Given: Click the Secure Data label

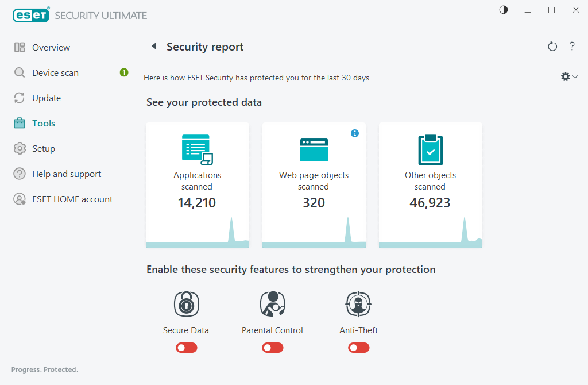Looking at the screenshot, I should click(186, 330).
